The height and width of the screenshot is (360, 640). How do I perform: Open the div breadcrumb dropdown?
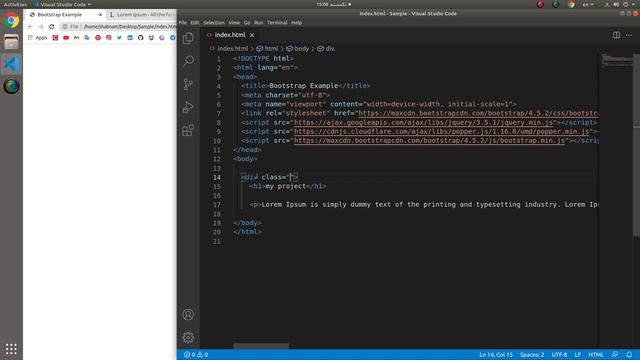pos(326,49)
